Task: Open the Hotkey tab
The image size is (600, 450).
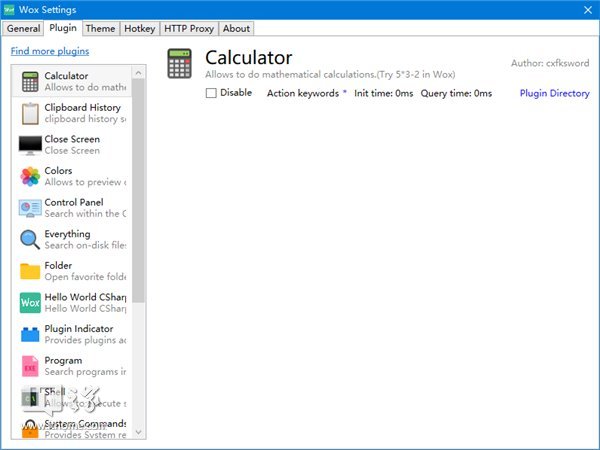Action: (x=140, y=28)
